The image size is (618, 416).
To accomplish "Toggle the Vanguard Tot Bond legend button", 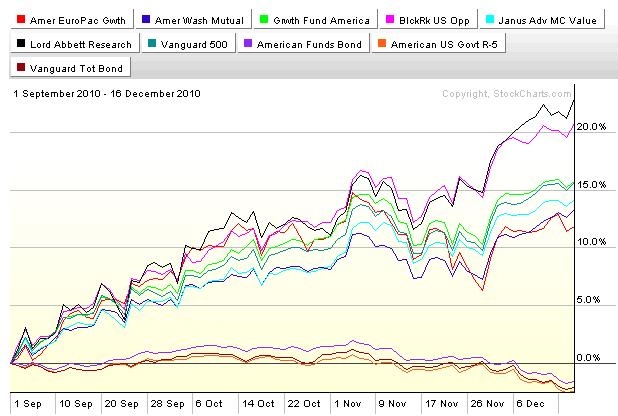I will pyautogui.click(x=70, y=68).
